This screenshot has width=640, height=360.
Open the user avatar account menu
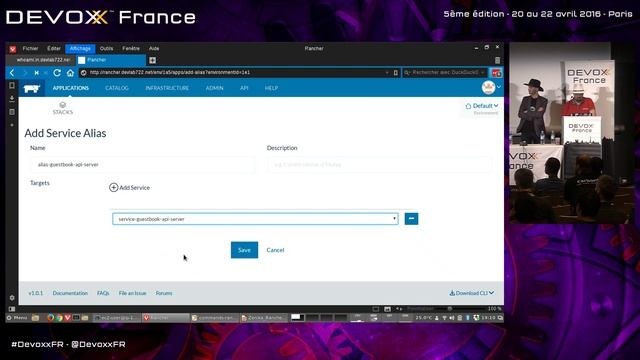[491, 87]
